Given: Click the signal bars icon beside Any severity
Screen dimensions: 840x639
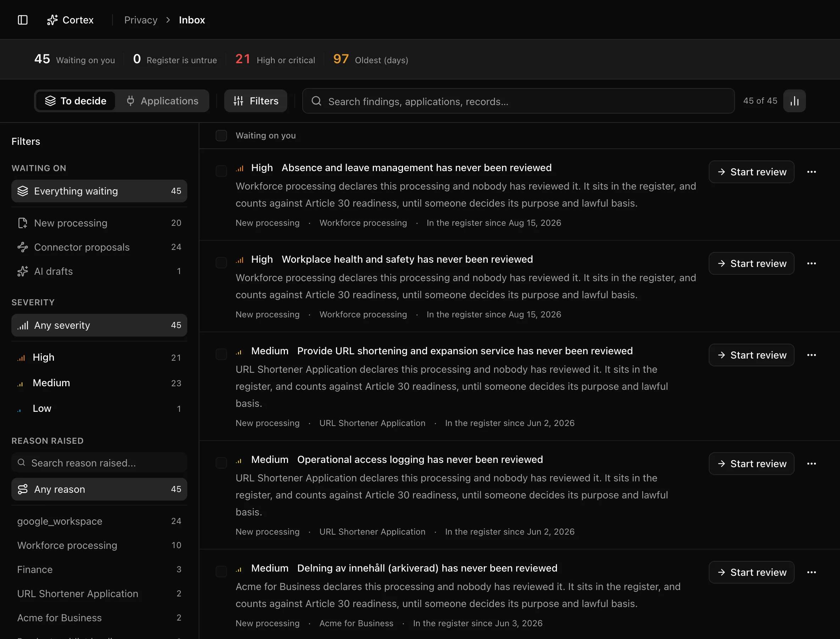Looking at the screenshot, I should coord(23,325).
